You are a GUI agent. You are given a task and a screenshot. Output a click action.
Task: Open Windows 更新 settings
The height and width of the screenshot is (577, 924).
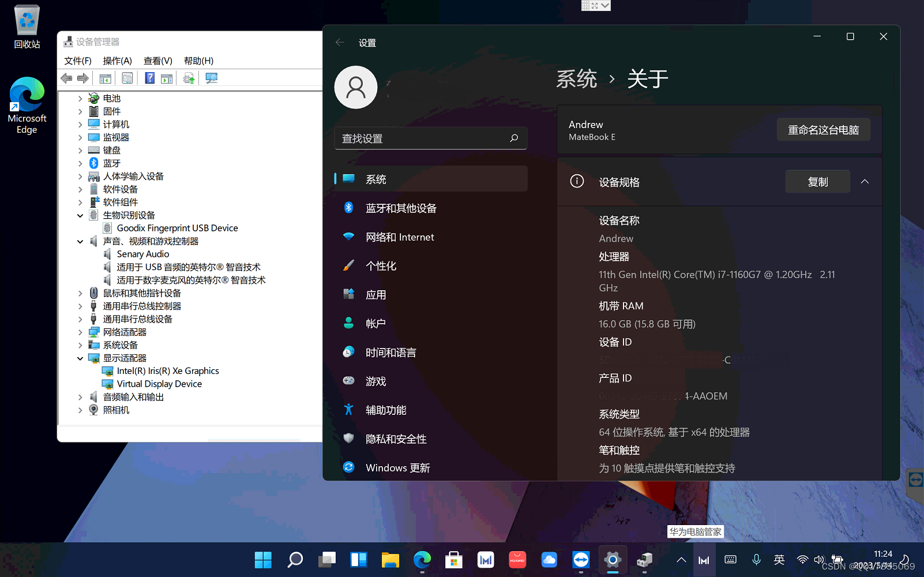(x=431, y=467)
